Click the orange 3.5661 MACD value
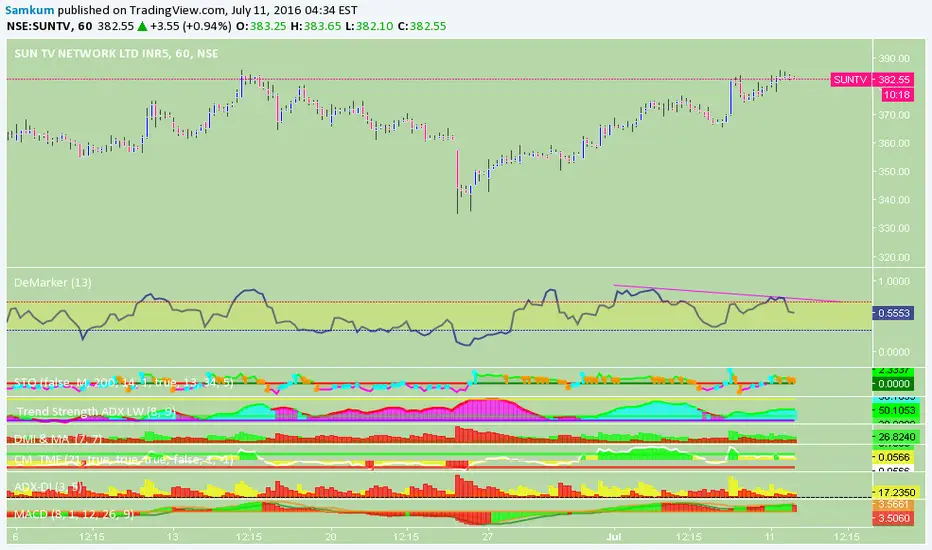 click(893, 505)
